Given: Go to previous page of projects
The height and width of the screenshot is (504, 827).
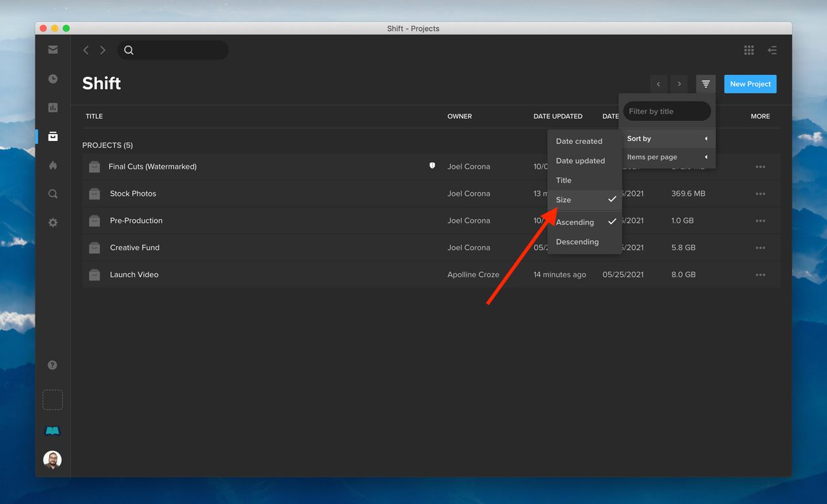Looking at the screenshot, I should (x=658, y=84).
